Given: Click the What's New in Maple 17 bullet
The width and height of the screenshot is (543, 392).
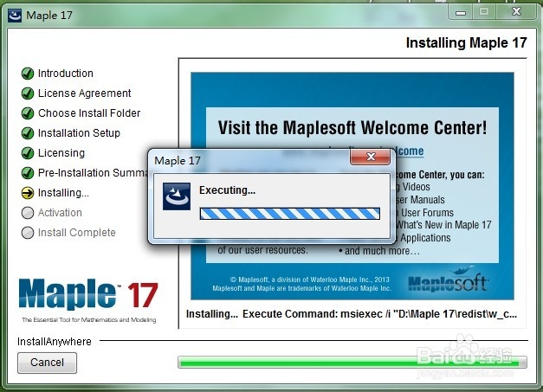Looking at the screenshot, I should click(x=443, y=225).
